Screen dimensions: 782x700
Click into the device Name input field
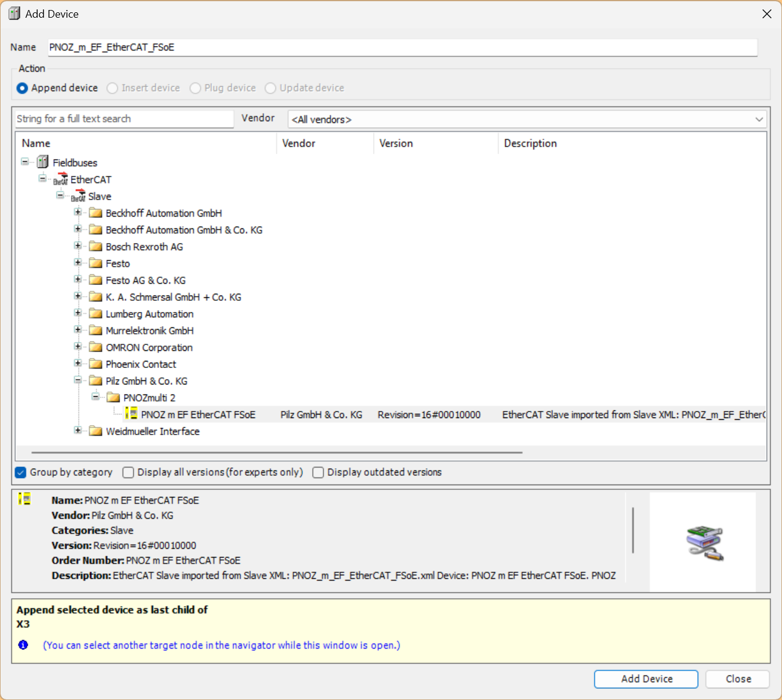tap(402, 47)
